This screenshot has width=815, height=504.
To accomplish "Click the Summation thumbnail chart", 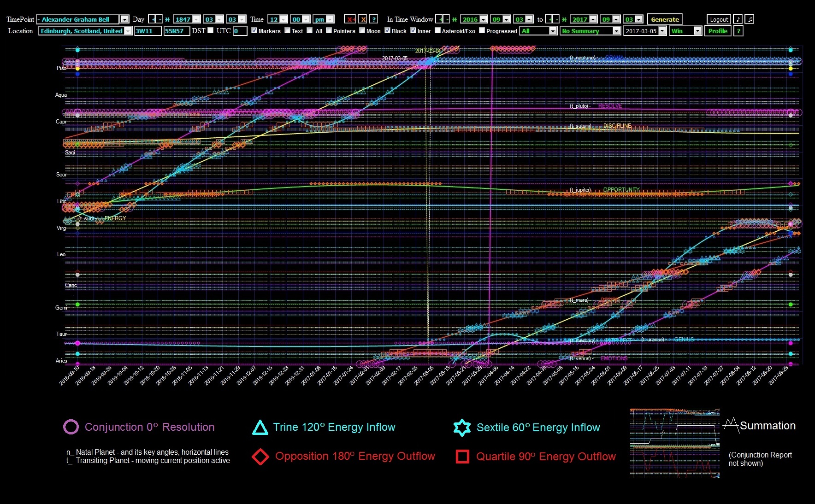I will [x=675, y=443].
